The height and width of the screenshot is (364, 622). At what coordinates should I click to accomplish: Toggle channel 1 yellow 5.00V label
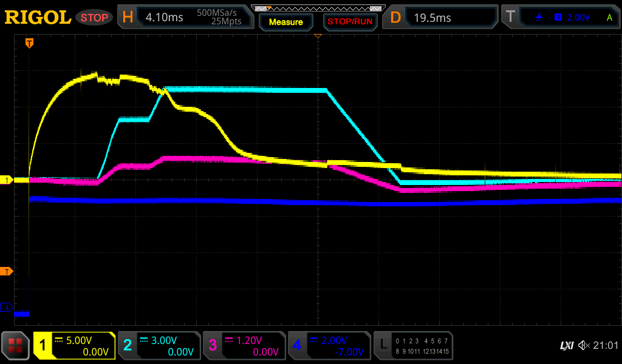(x=74, y=346)
